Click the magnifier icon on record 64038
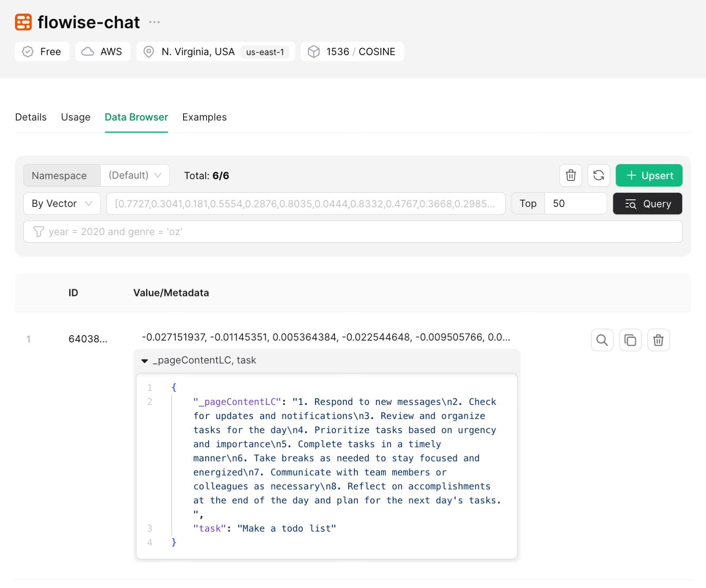This screenshot has width=706, height=588. [x=602, y=340]
